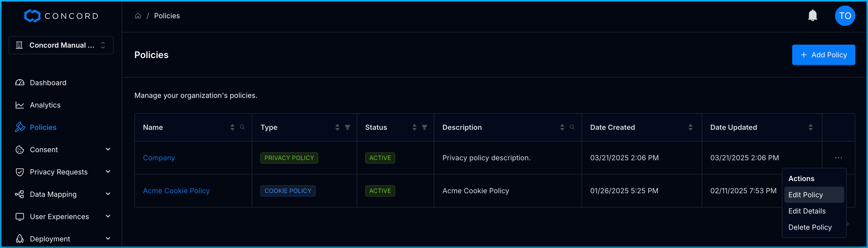Click the Add Policy button
Viewport: 868px width, 248px height.
(823, 55)
